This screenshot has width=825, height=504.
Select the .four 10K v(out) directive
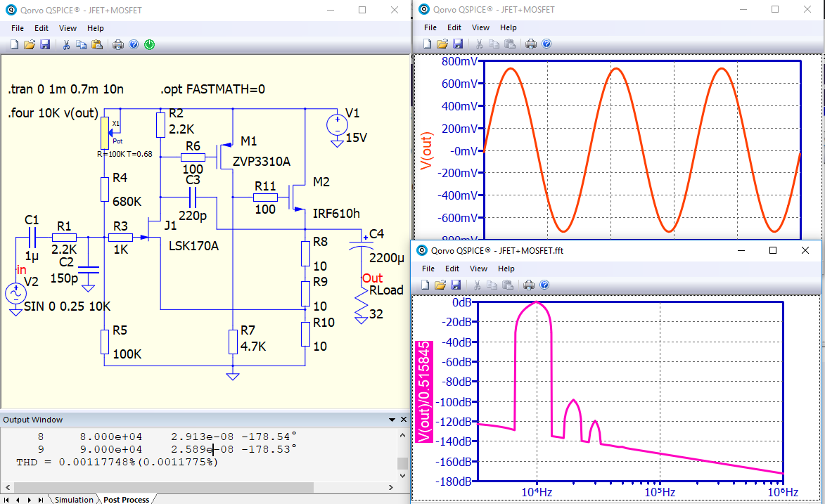53,112
